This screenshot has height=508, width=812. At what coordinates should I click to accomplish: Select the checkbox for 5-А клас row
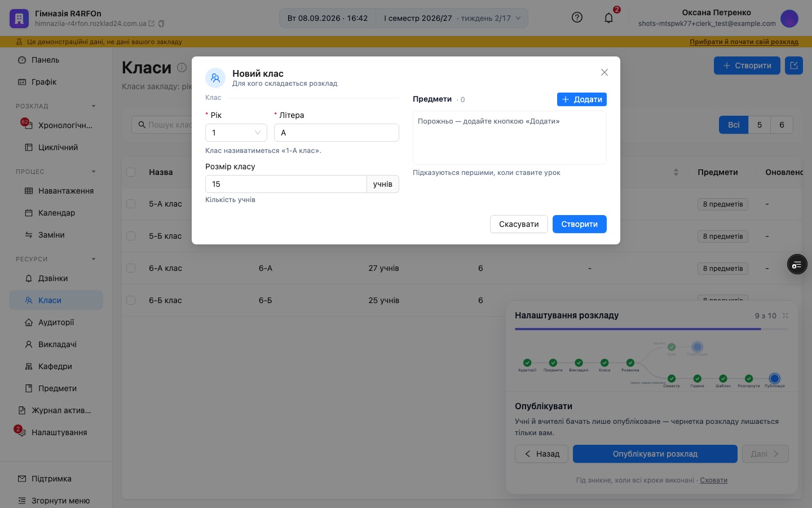[131, 204]
